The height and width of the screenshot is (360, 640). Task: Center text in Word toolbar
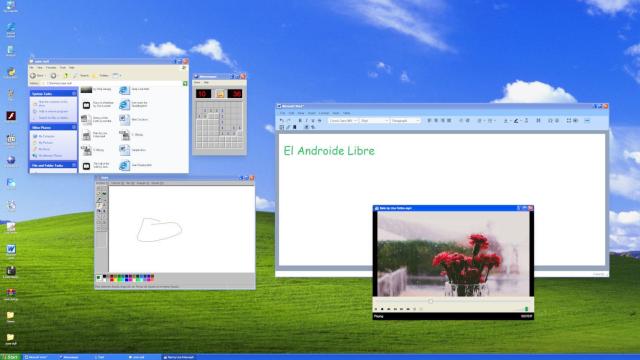436,121
